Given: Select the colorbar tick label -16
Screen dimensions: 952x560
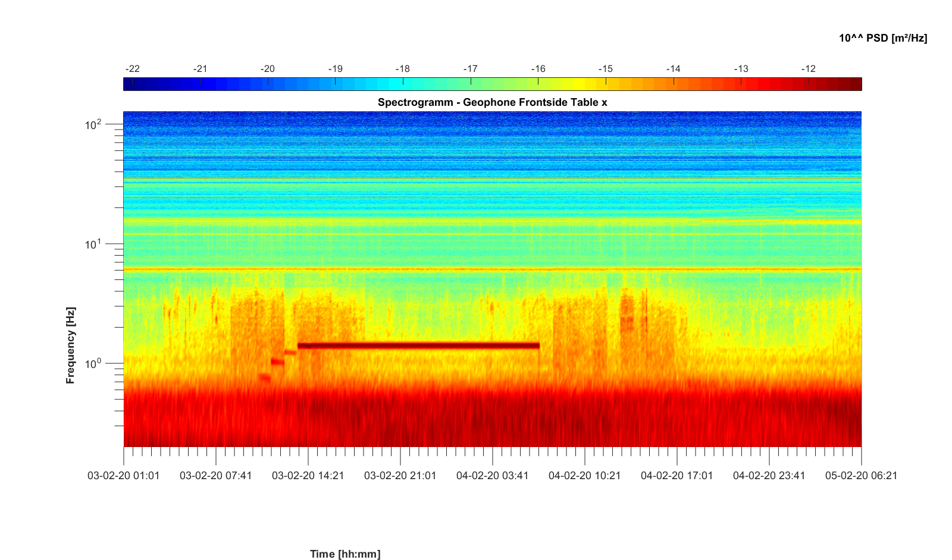Looking at the screenshot, I should click(x=538, y=69).
